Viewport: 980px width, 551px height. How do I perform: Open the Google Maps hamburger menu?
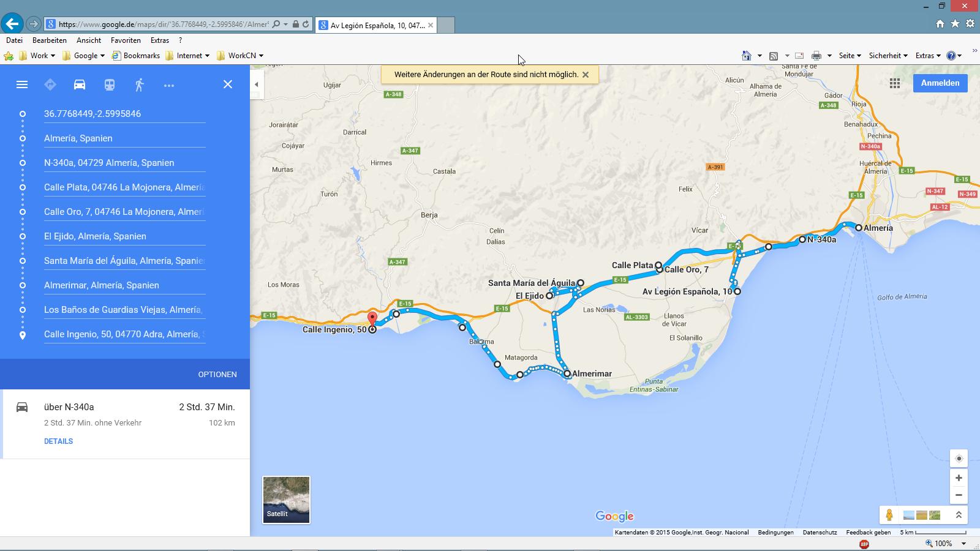click(22, 84)
